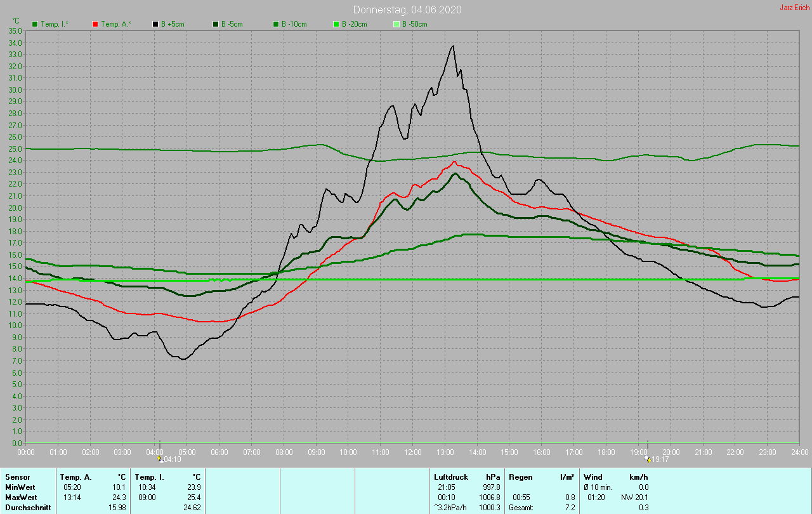Image resolution: width=812 pixels, height=514 pixels.
Task: Click the B -5cm legend color square
Action: pos(216,24)
